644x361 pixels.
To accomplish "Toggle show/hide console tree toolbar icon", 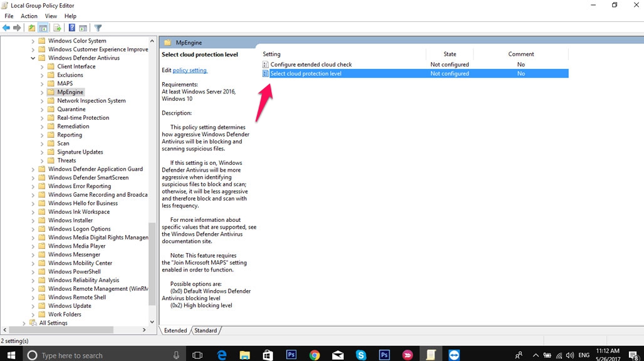I will click(x=43, y=28).
